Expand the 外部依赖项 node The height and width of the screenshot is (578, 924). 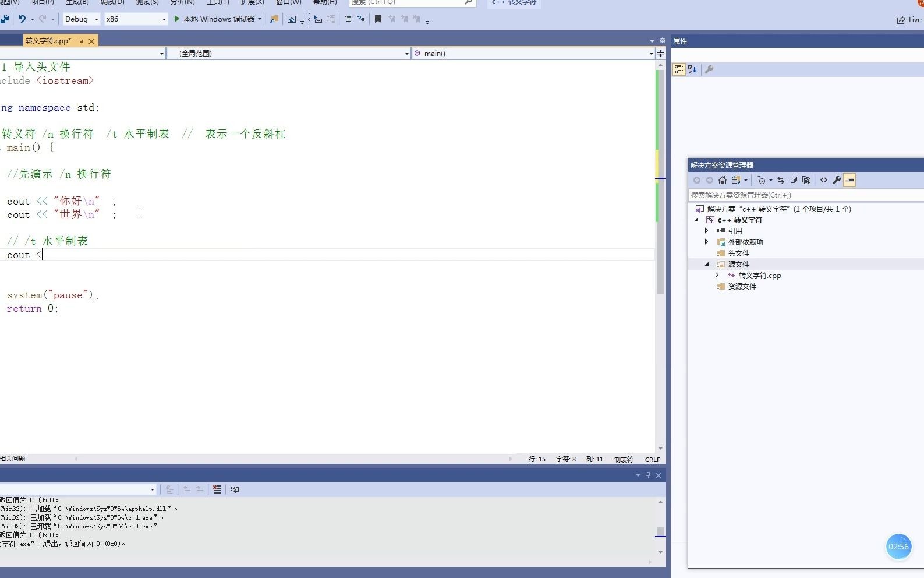(x=707, y=242)
